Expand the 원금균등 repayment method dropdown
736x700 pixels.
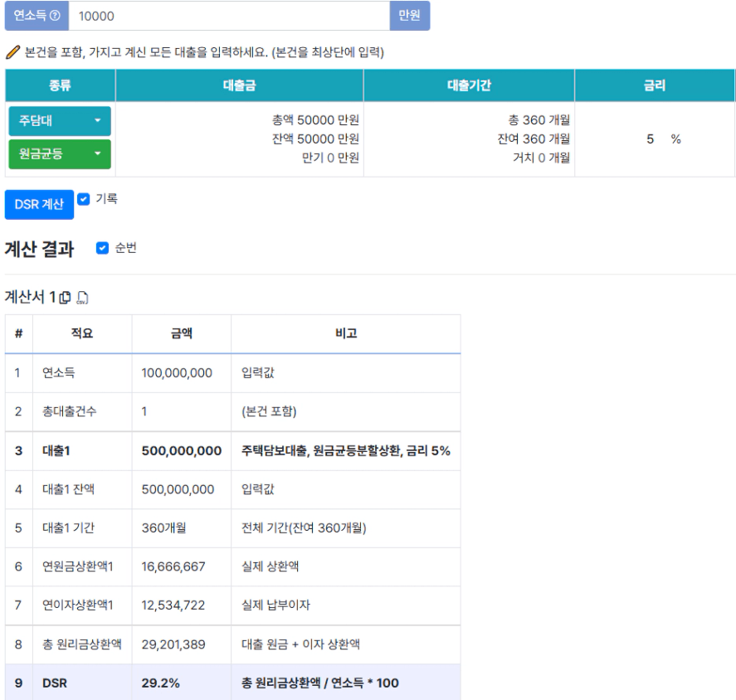60,153
